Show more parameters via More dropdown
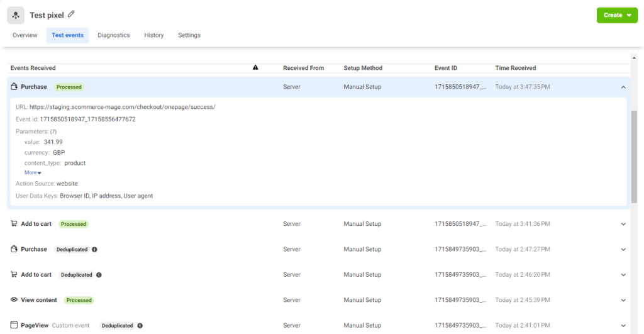This screenshot has width=644, height=334. [33, 172]
